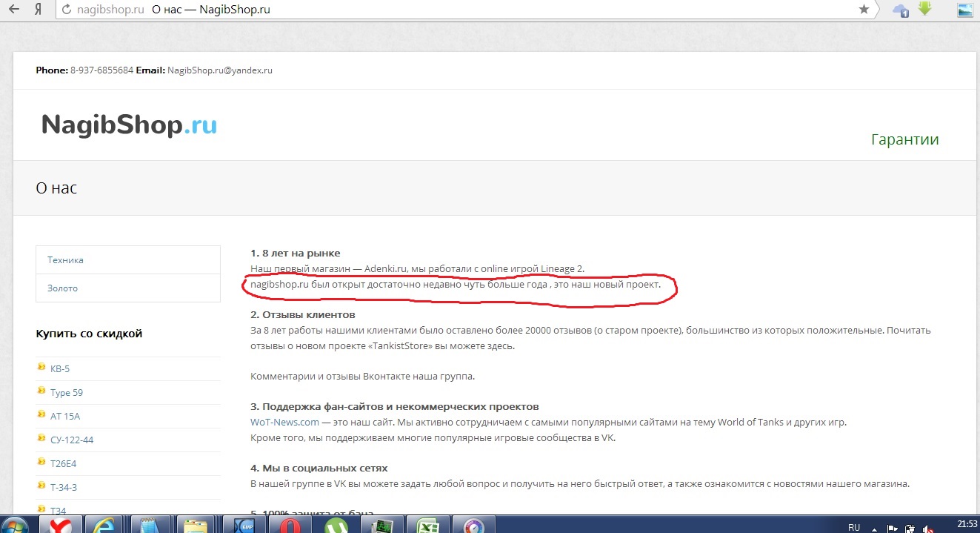
Task: Open the cloud extension with badge 1
Action: tap(901, 10)
